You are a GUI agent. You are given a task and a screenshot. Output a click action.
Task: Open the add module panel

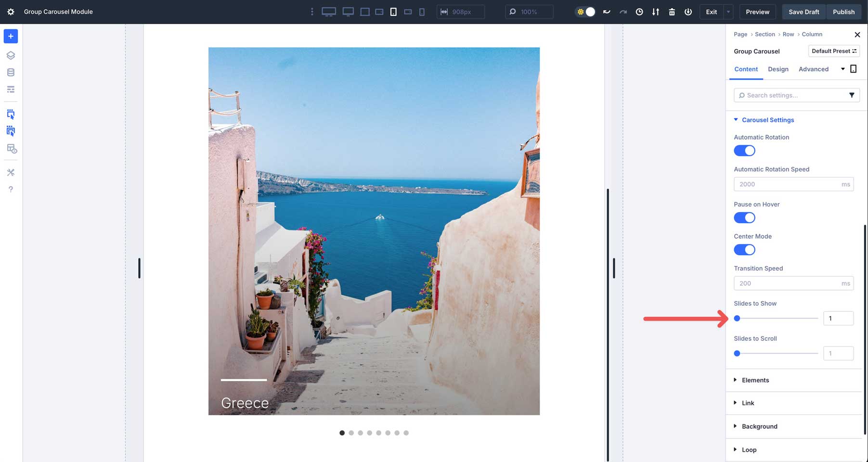tap(11, 36)
